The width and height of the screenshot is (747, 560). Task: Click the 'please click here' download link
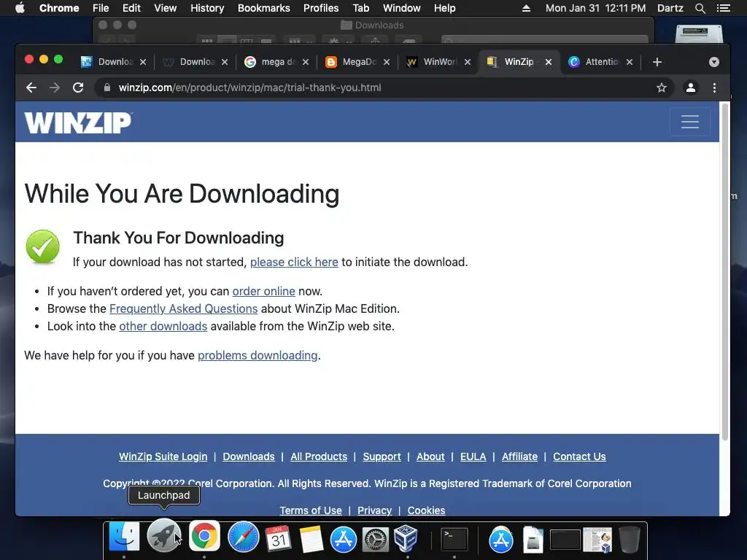click(294, 262)
